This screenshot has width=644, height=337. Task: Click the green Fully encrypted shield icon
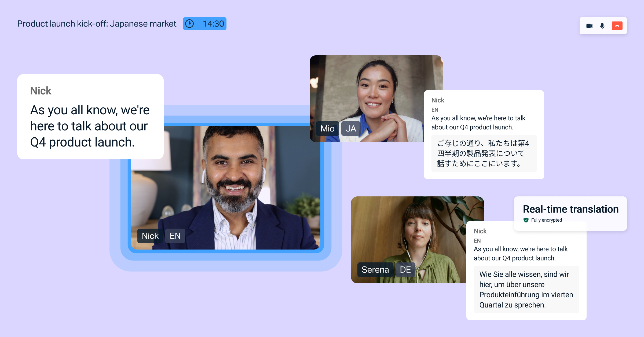(x=526, y=220)
